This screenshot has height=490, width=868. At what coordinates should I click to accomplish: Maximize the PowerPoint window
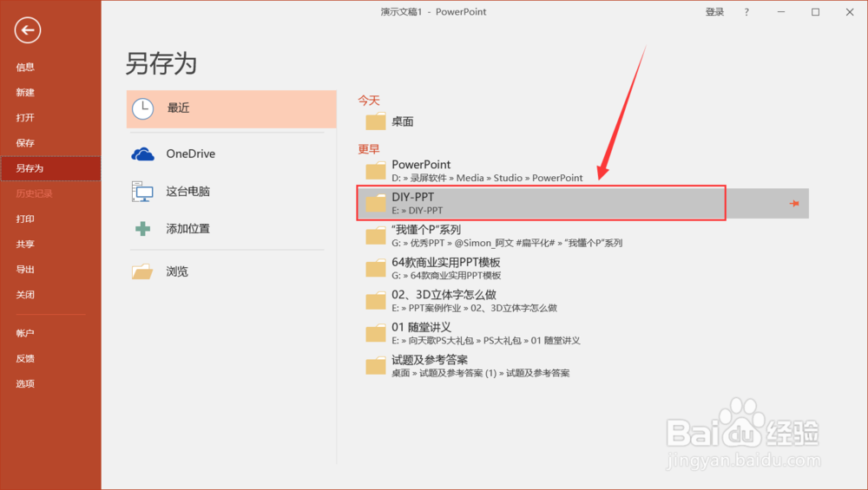coord(815,12)
